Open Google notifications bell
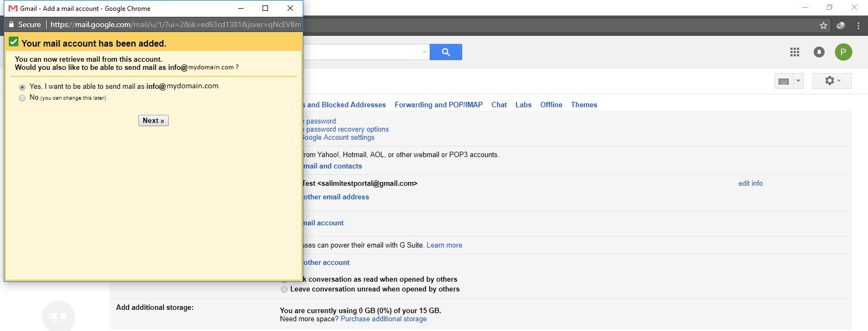This screenshot has height=331, width=868. [819, 52]
